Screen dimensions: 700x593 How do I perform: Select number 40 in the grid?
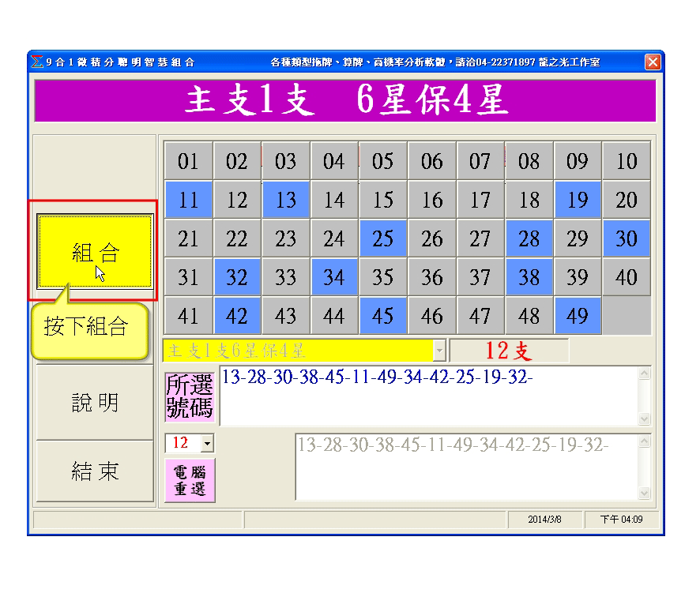click(x=627, y=277)
